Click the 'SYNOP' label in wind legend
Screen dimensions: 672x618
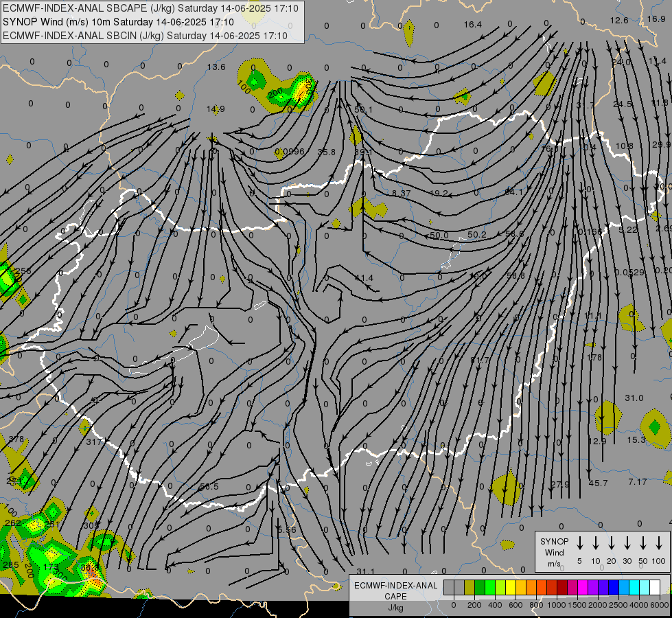(554, 542)
